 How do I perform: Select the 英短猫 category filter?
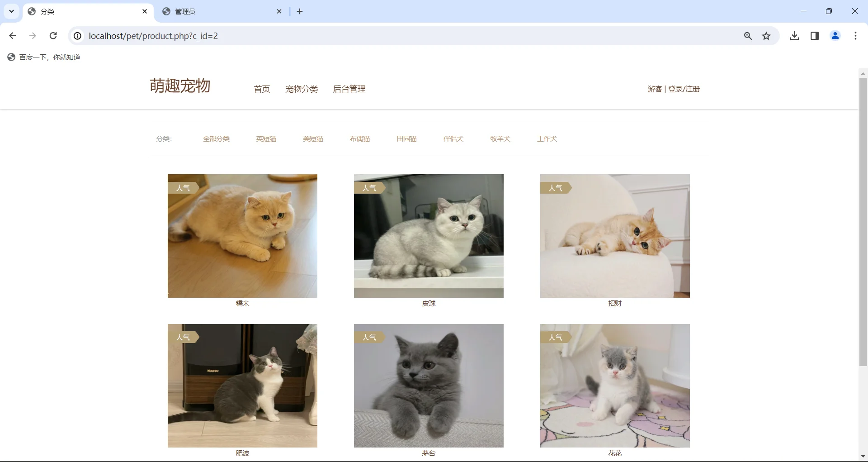coord(266,139)
